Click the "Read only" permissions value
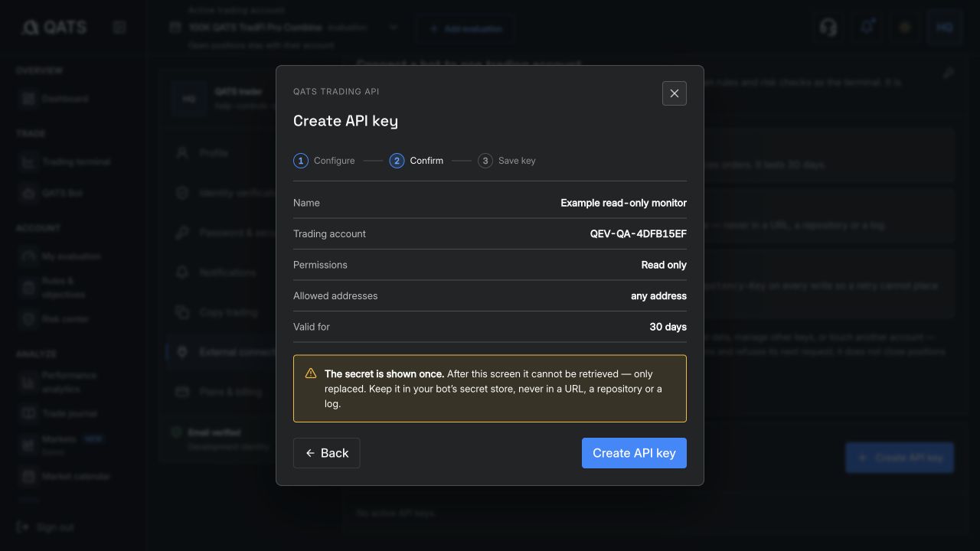 click(664, 265)
